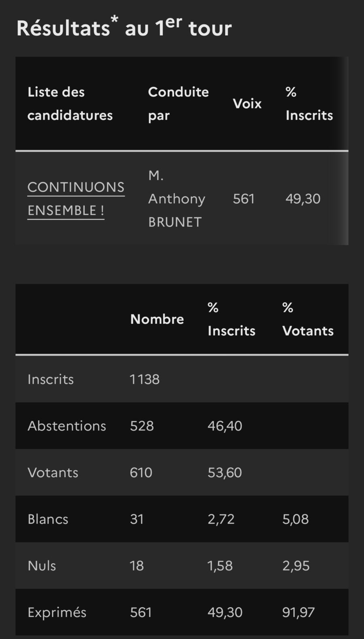Viewport: 364px width, 639px height.
Task: Click the "Nombre" column header
Action: pos(157,319)
